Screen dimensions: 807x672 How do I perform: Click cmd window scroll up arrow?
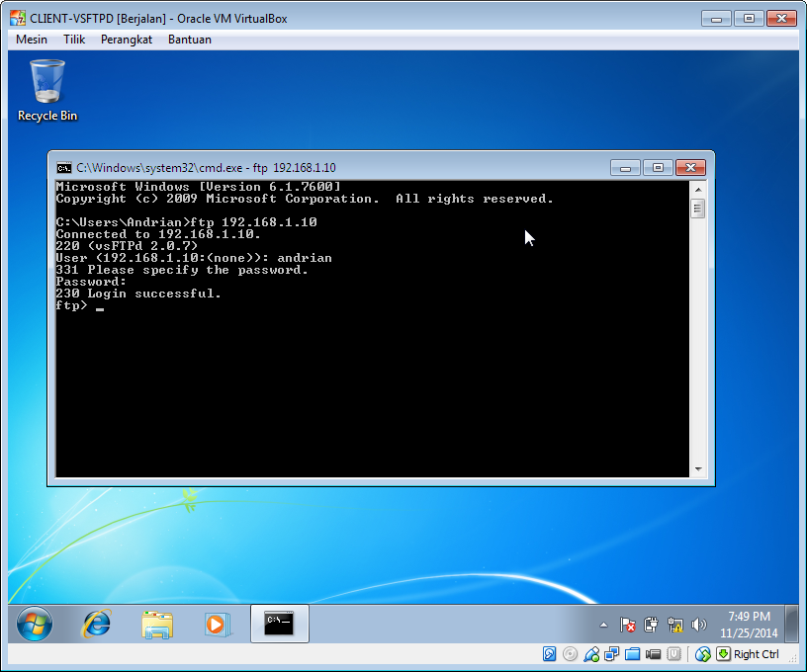click(x=698, y=189)
